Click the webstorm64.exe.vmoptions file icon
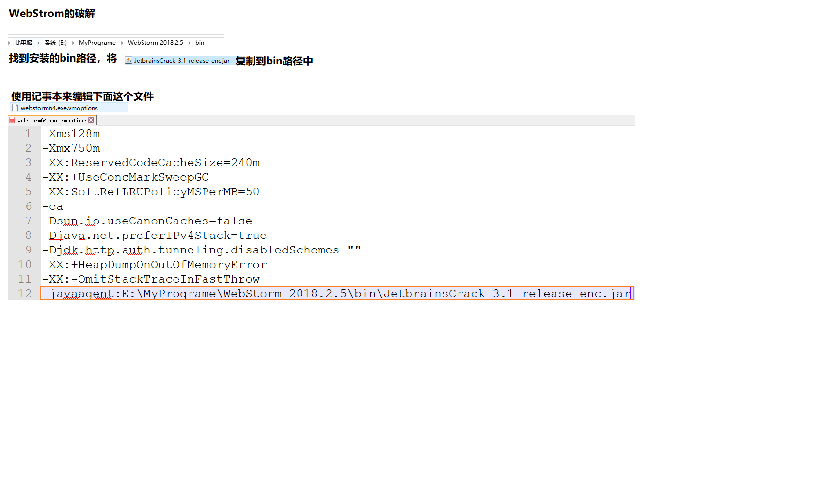The width and height of the screenshot is (823, 504). pos(15,108)
